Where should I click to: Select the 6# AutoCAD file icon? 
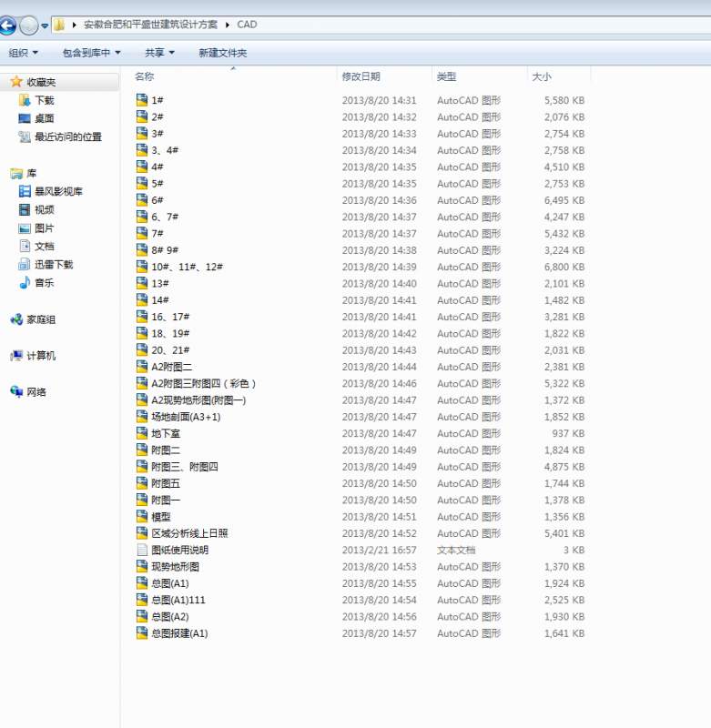click(x=142, y=200)
